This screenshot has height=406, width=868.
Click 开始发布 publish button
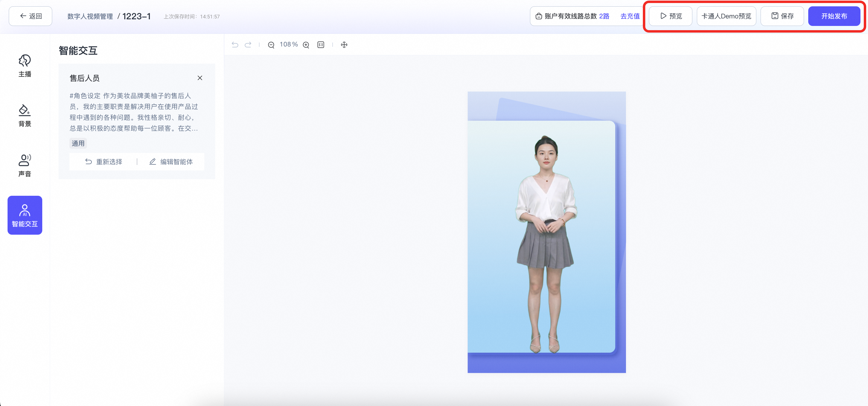pos(834,16)
